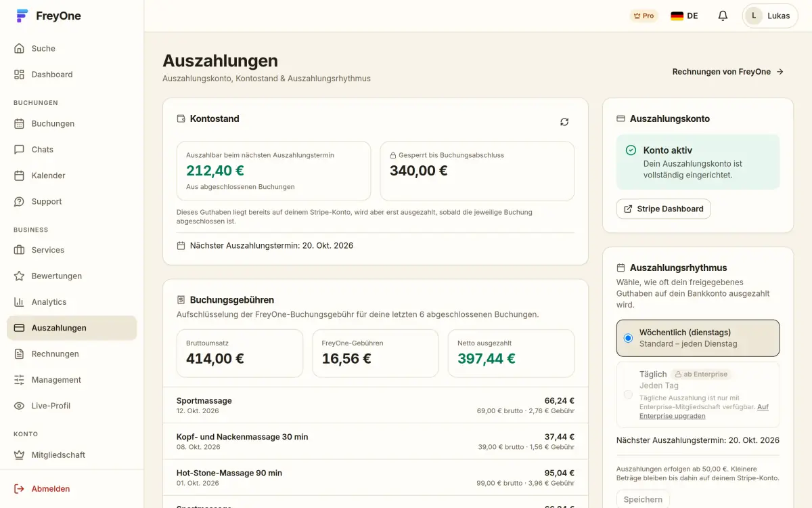Screen dimensions: 812x508
Task: Open the Kalender page
Action: [72, 175]
